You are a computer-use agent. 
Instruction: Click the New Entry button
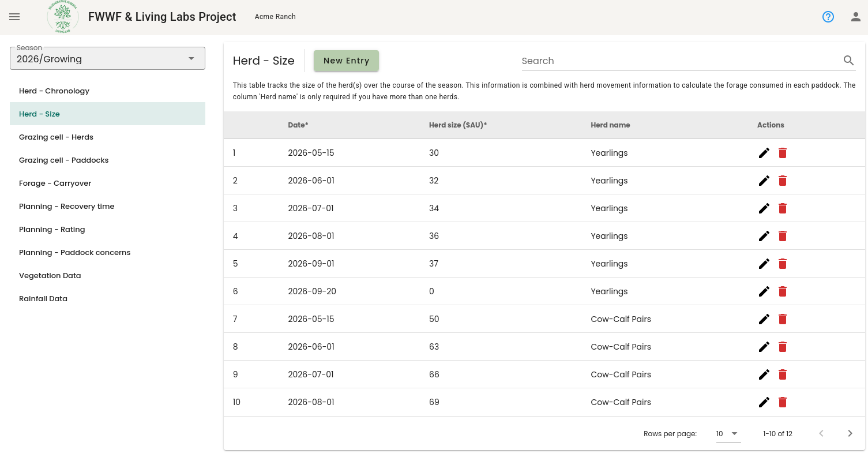[346, 61]
